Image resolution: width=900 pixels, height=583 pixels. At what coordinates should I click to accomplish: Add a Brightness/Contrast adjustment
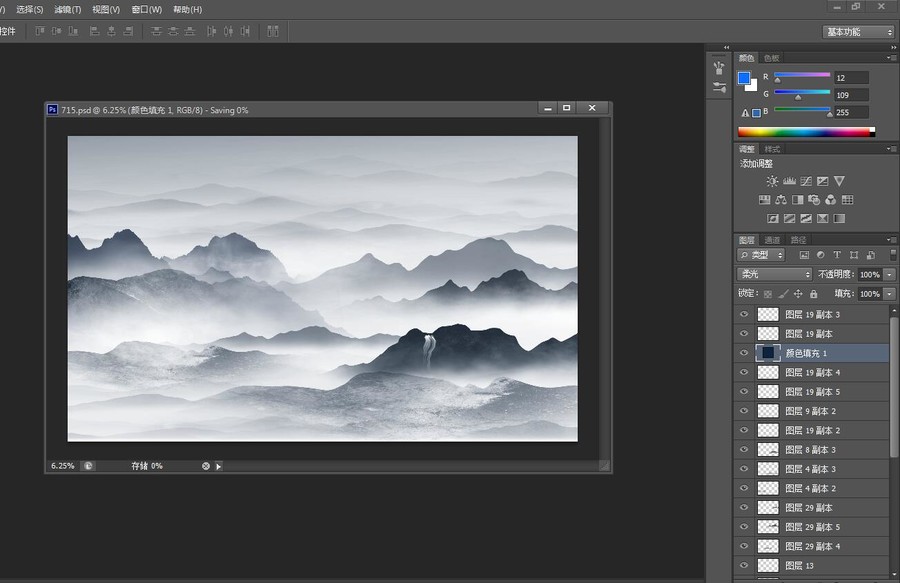click(x=773, y=181)
